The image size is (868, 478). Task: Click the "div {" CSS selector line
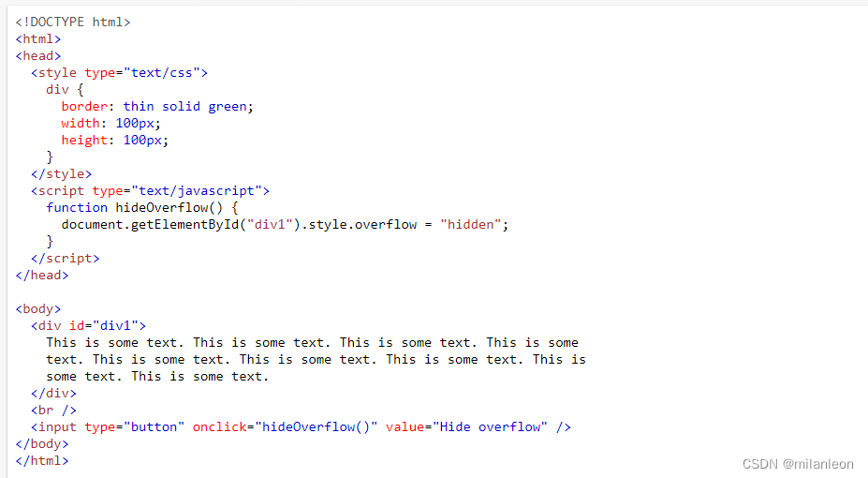65,90
